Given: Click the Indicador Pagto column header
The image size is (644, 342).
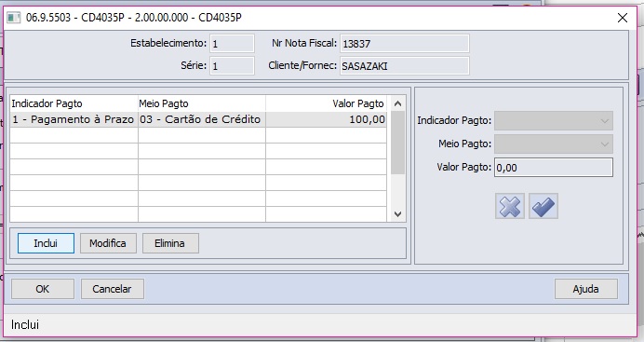Looking at the screenshot, I should (74, 103).
